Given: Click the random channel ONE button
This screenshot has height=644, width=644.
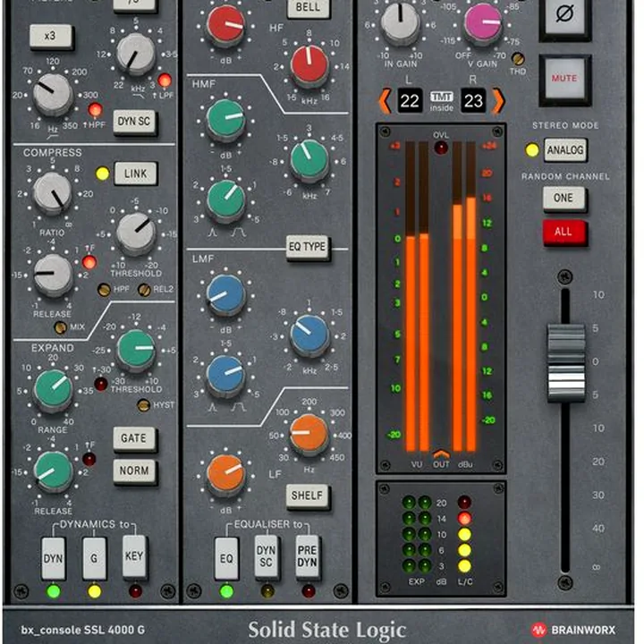Looking at the screenshot, I should [x=563, y=198].
